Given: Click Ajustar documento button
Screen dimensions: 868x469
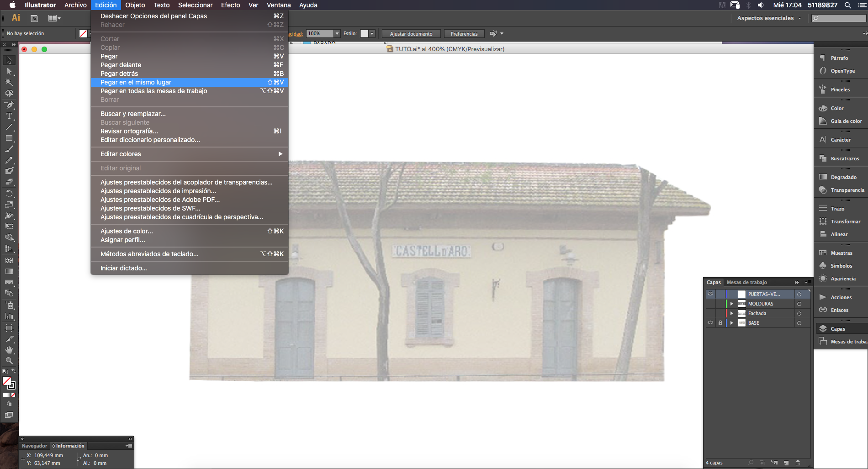Looking at the screenshot, I should click(x=411, y=34).
